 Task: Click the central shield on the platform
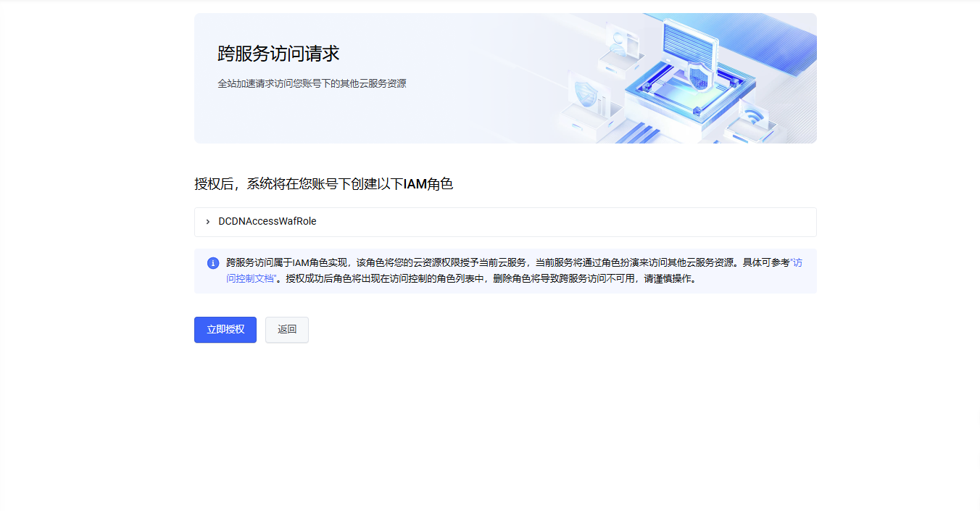tap(697, 76)
